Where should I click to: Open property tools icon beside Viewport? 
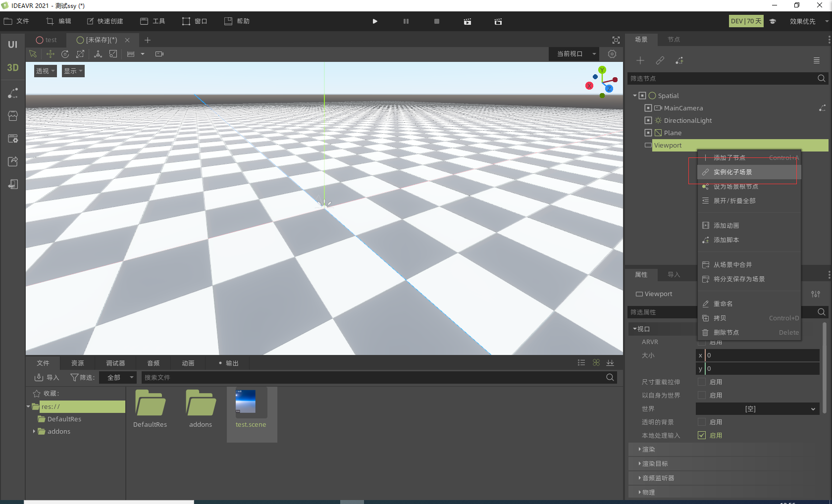pos(816,294)
